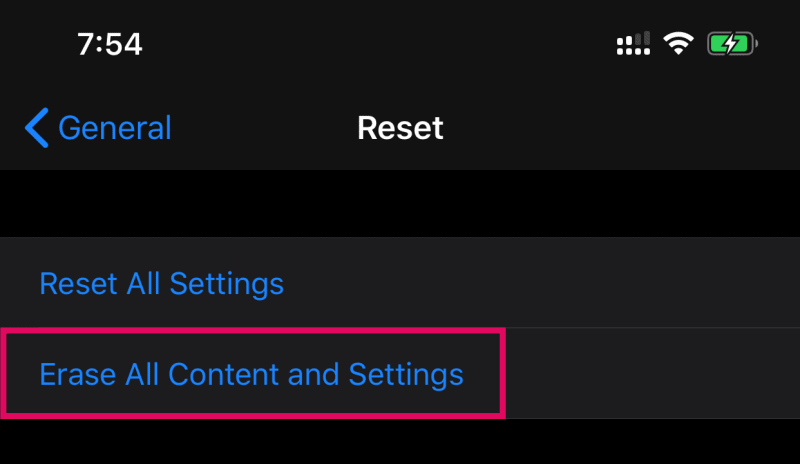Tap the black area below the Erase row

click(400, 442)
